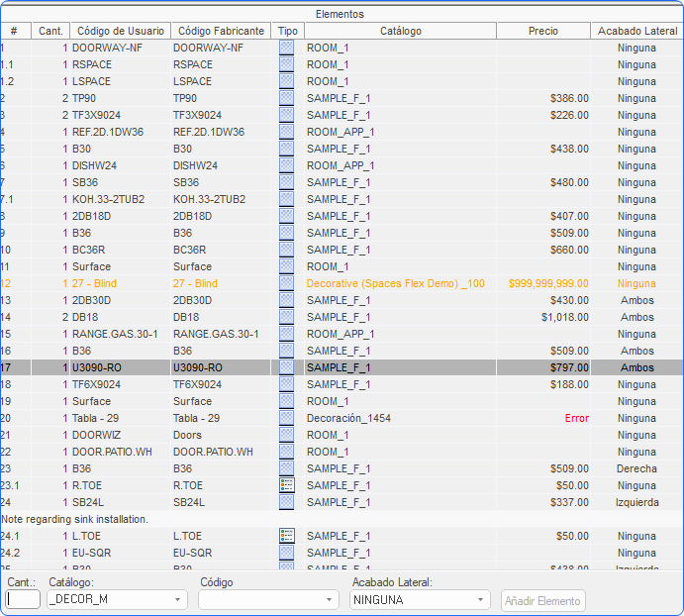Sort by the # column header
This screenshot has width=684, height=616.
(15, 31)
